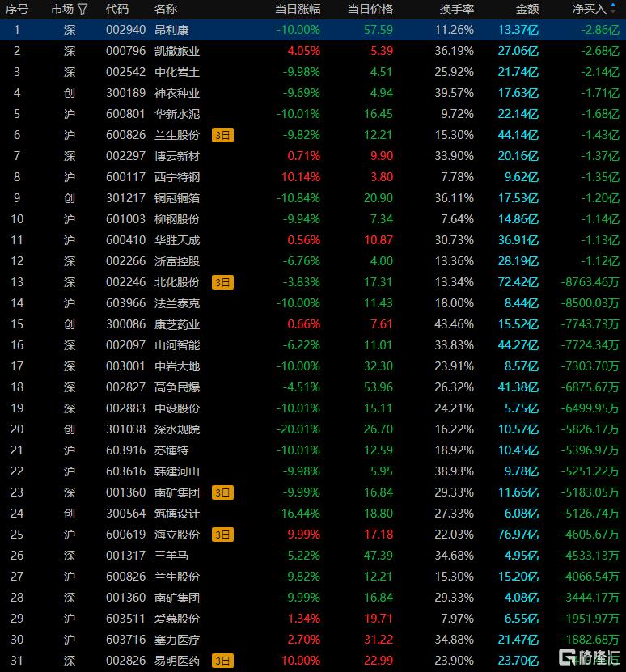This screenshot has width=626, height=672.
Task: Click stock code 002940
Action: (x=126, y=30)
